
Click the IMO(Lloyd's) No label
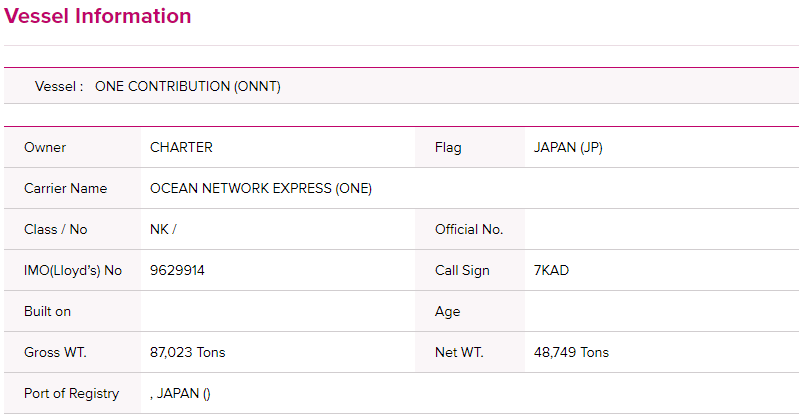[x=73, y=270]
